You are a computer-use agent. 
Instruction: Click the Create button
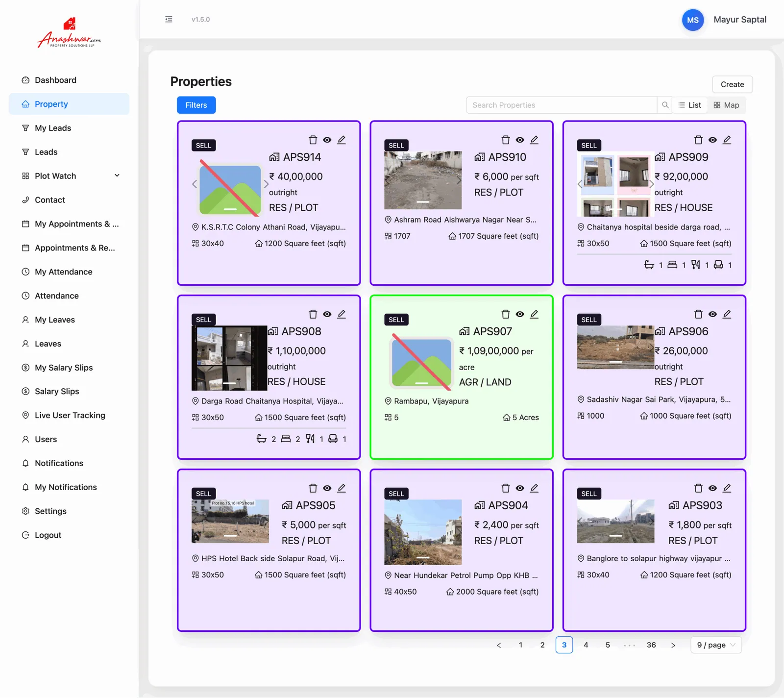[x=732, y=84]
